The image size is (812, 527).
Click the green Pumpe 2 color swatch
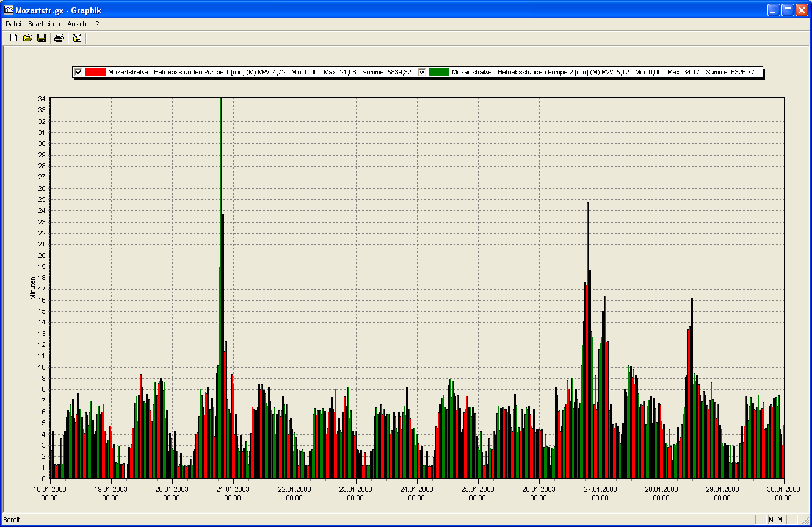438,72
